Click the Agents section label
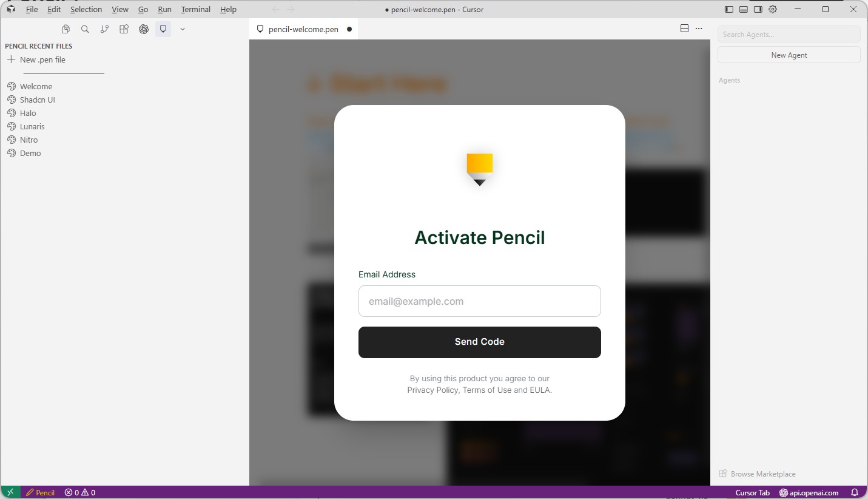 (x=729, y=80)
